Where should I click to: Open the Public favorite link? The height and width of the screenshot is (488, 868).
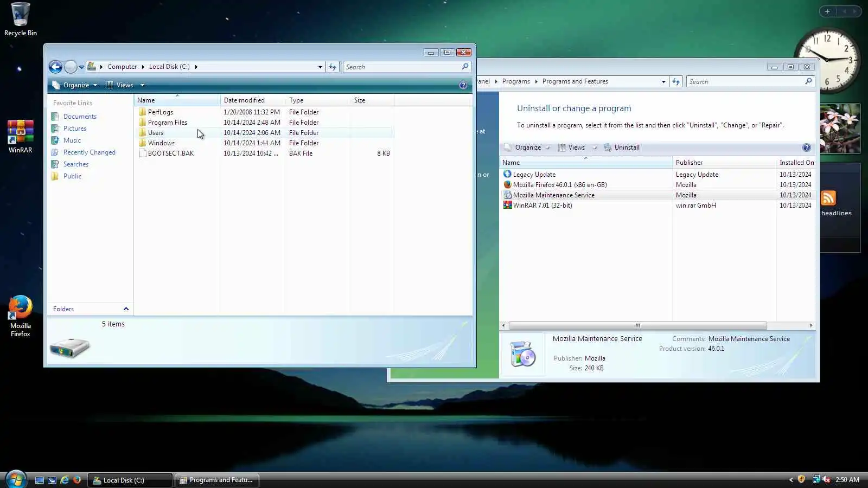tap(72, 176)
